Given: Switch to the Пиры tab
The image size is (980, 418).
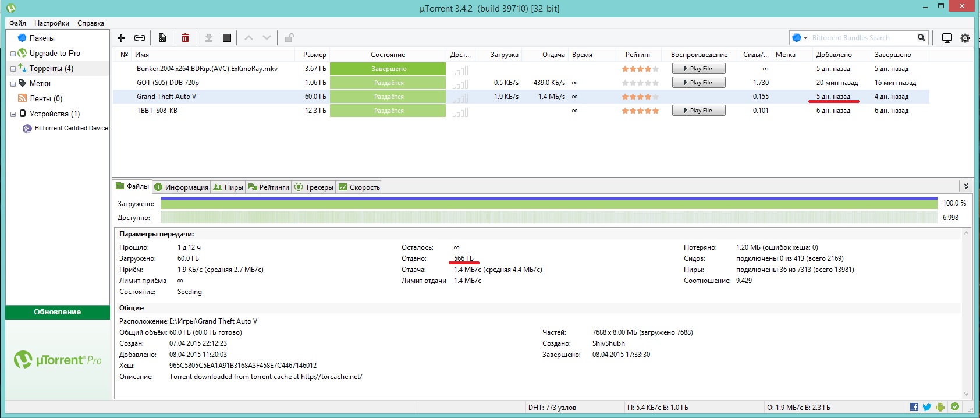Looking at the screenshot, I should pos(228,187).
